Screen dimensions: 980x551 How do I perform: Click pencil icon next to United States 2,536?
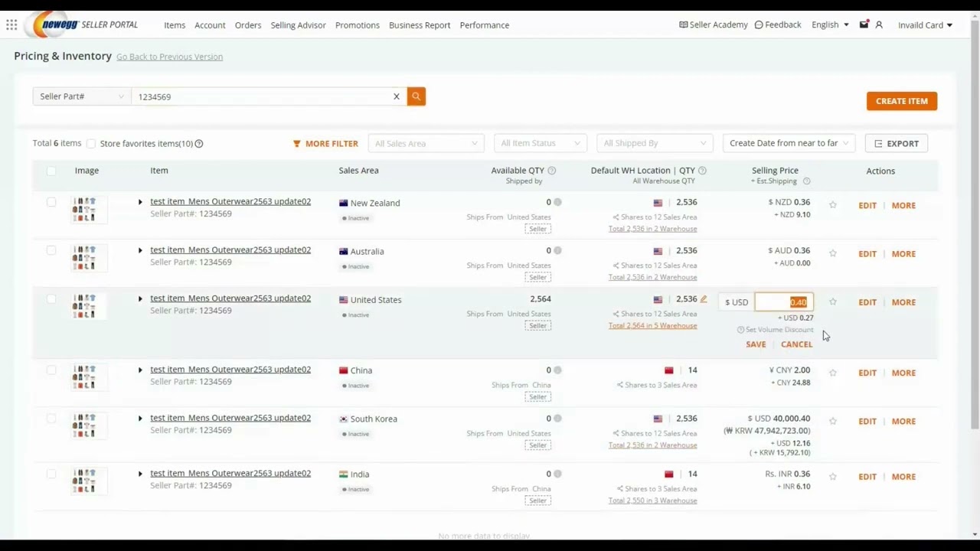(704, 299)
